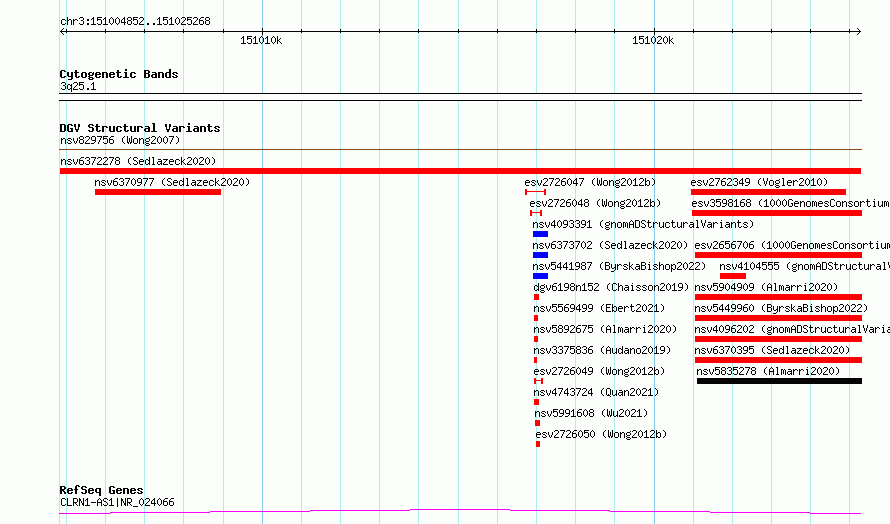Image resolution: width=890 pixels, height=524 pixels.
Task: Select nsv4743724 (Quan2021) label
Action: point(596,392)
